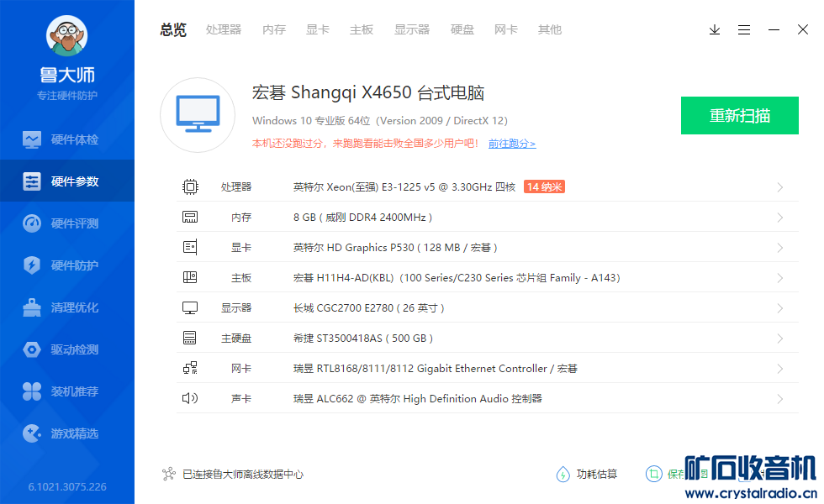Click the 主硬盘 disk icon

click(x=190, y=338)
